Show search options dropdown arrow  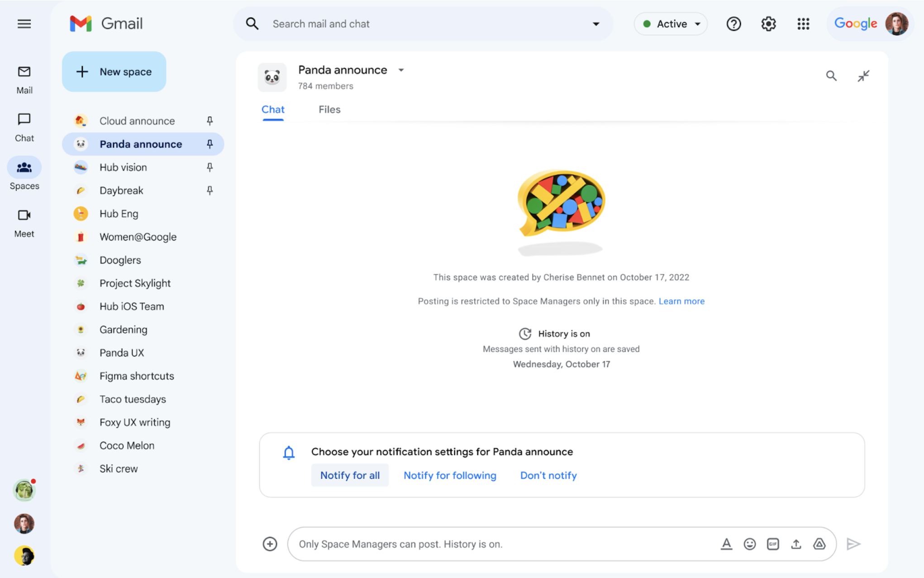(x=596, y=24)
